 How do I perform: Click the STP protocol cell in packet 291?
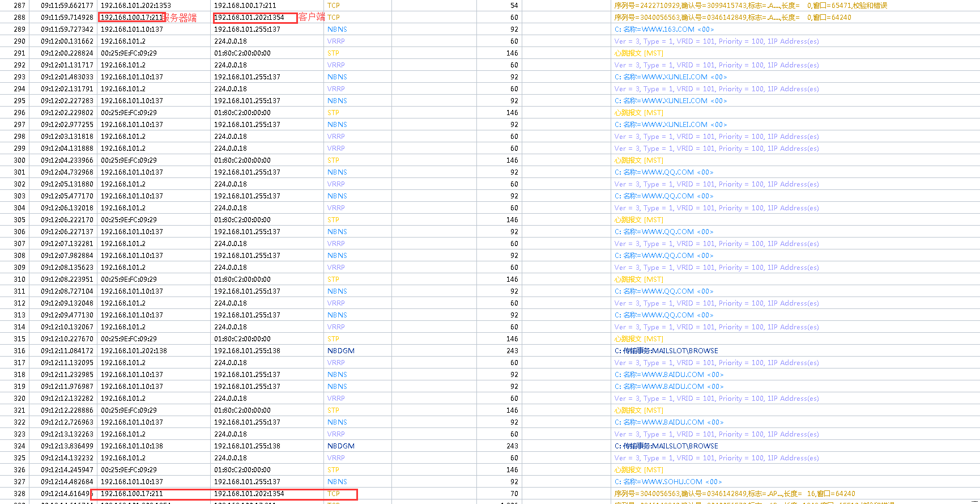(x=333, y=53)
